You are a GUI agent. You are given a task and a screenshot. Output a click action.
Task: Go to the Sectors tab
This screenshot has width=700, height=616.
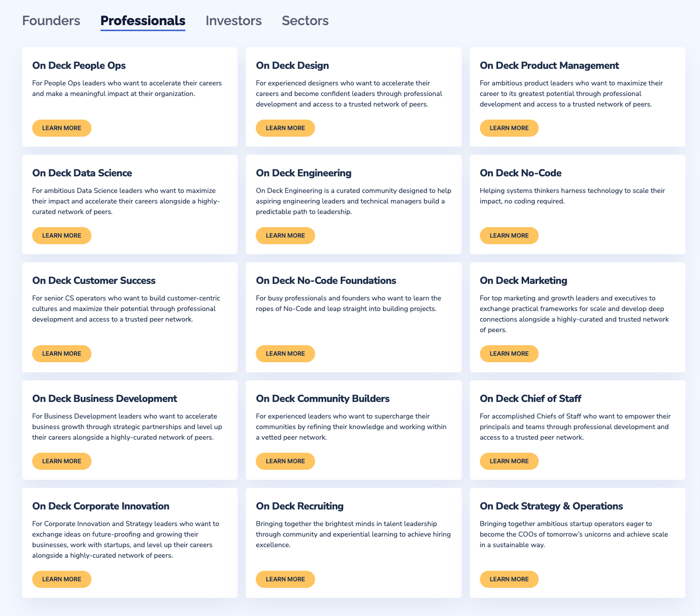[x=305, y=21]
